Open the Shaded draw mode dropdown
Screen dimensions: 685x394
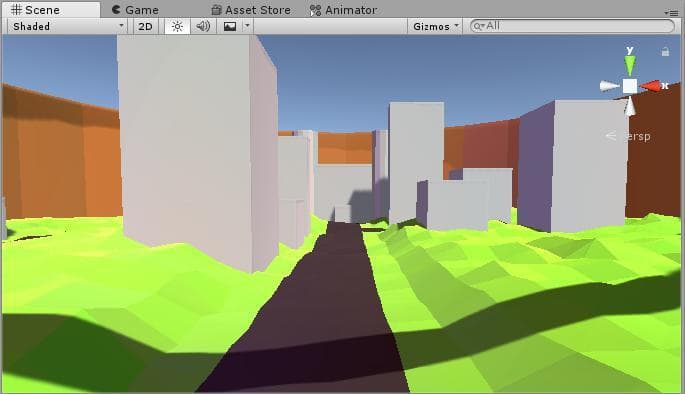click(x=67, y=26)
